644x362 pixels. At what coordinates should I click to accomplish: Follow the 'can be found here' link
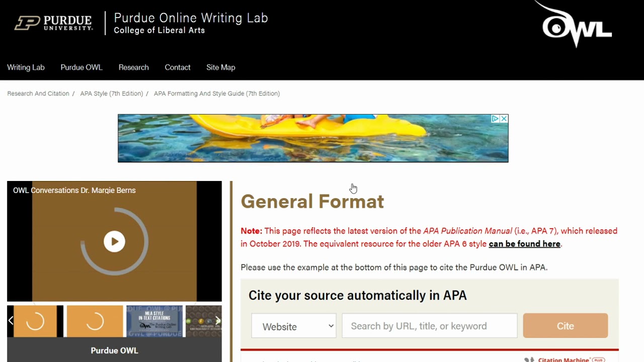(524, 244)
